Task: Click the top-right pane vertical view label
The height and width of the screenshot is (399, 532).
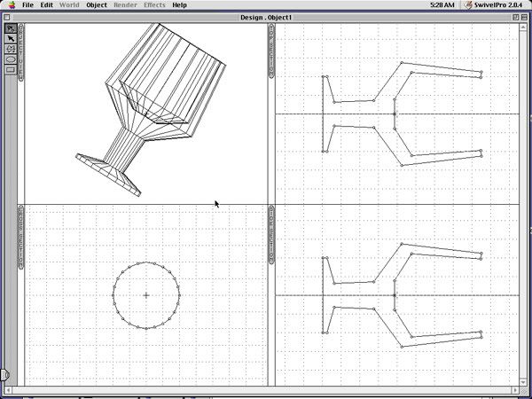Action: coord(271,55)
